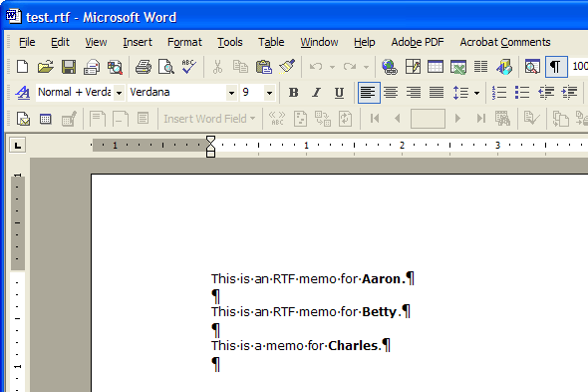The width and height of the screenshot is (588, 392).
Task: Click the first line indent marker
Action: (x=210, y=140)
